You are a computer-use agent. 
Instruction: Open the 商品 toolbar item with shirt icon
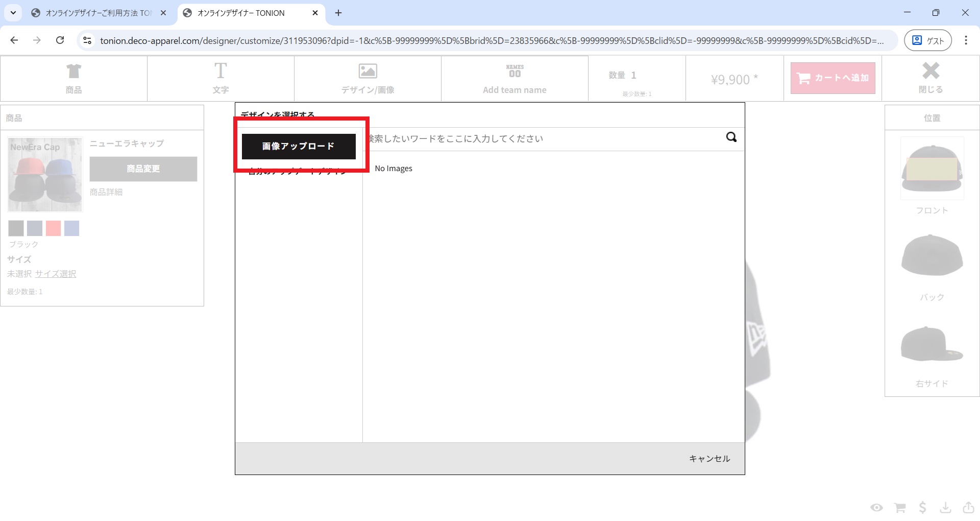(x=73, y=79)
